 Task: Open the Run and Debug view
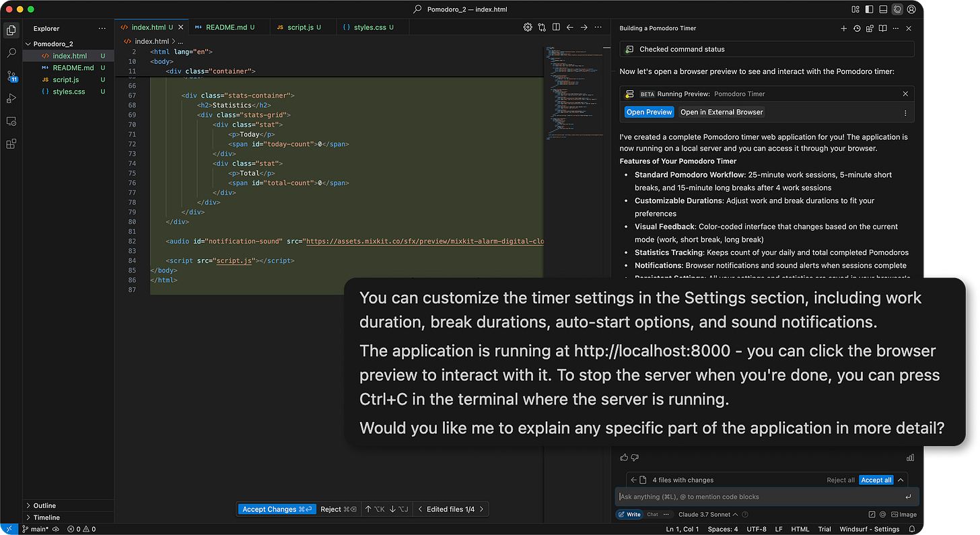coord(11,99)
